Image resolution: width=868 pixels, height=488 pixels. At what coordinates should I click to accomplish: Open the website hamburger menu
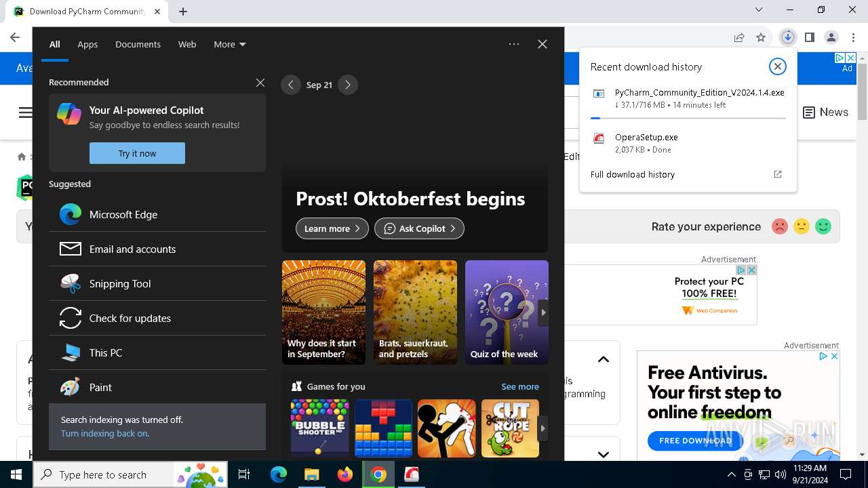26,113
